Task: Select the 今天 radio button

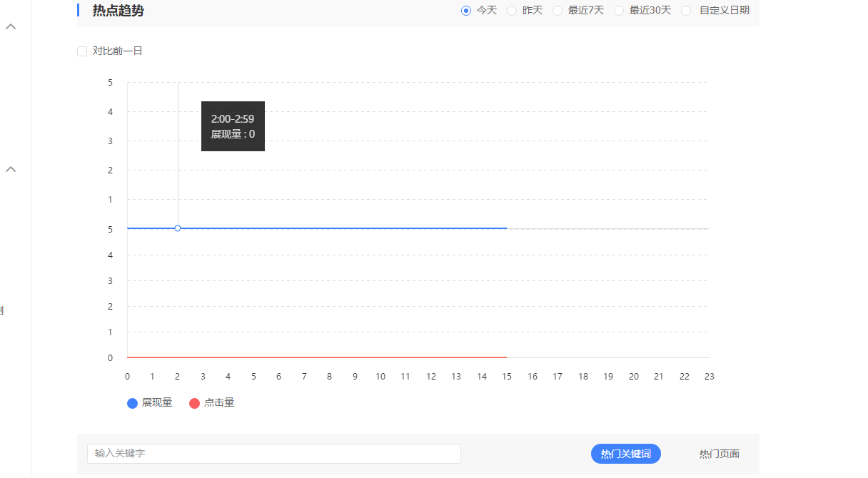Action: pyautogui.click(x=466, y=11)
